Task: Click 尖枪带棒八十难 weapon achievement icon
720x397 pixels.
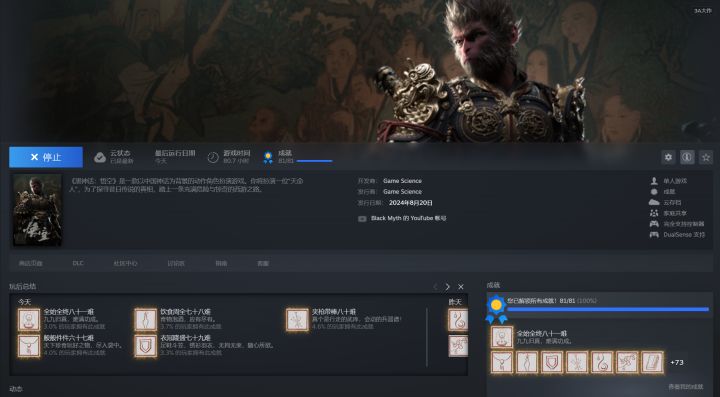Action: pyautogui.click(x=297, y=320)
